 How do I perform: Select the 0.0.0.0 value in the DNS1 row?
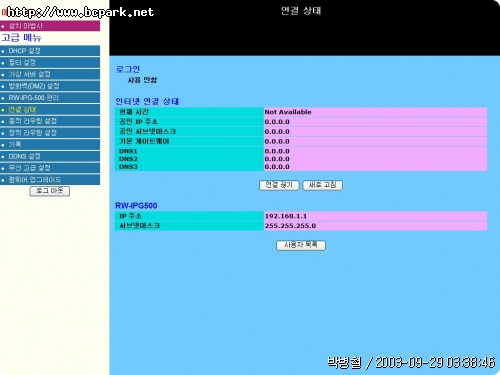click(x=277, y=151)
